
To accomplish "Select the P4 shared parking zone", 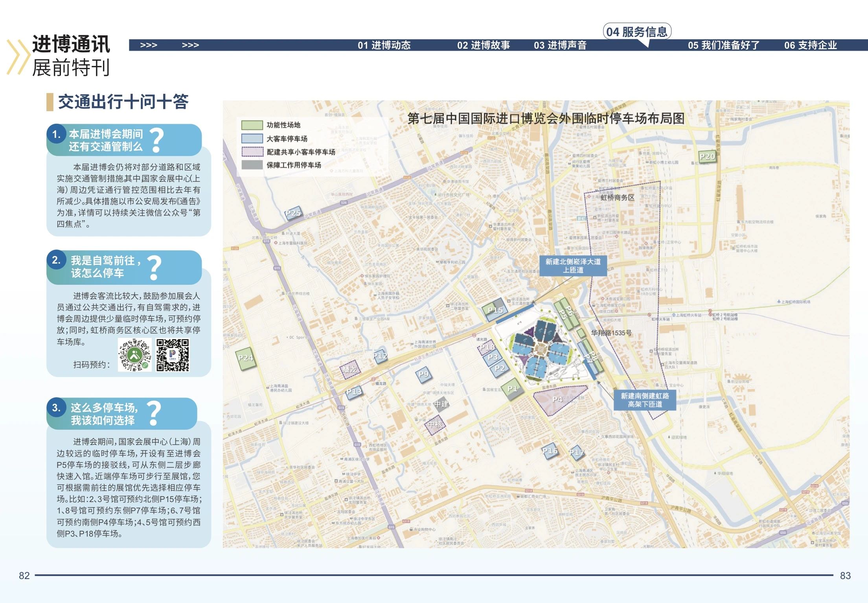I will tap(557, 399).
